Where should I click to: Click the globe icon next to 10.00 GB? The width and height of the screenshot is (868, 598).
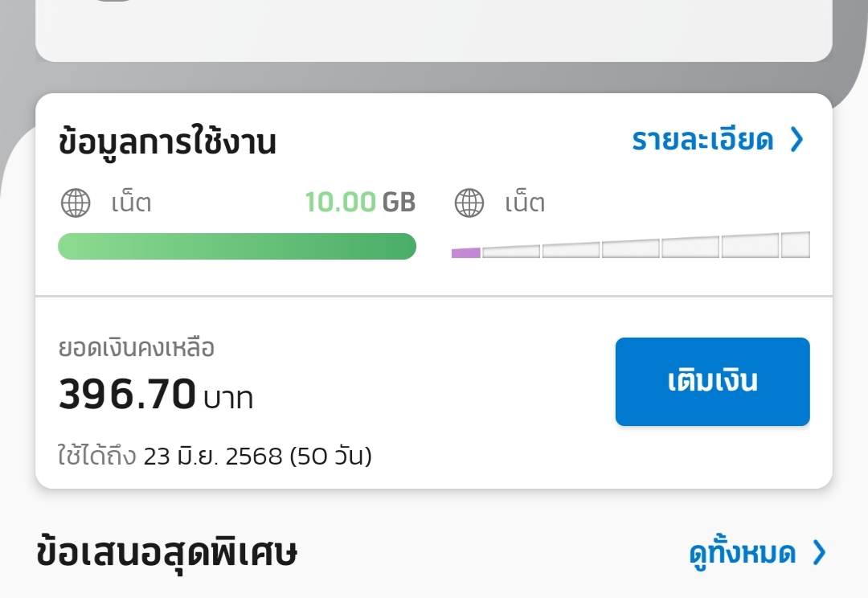coord(76,203)
